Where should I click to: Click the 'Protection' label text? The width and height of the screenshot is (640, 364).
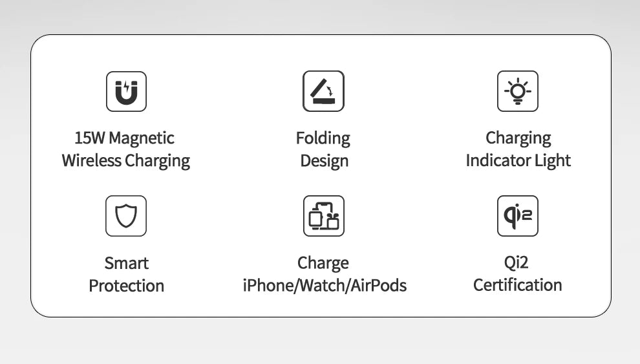pyautogui.click(x=127, y=286)
